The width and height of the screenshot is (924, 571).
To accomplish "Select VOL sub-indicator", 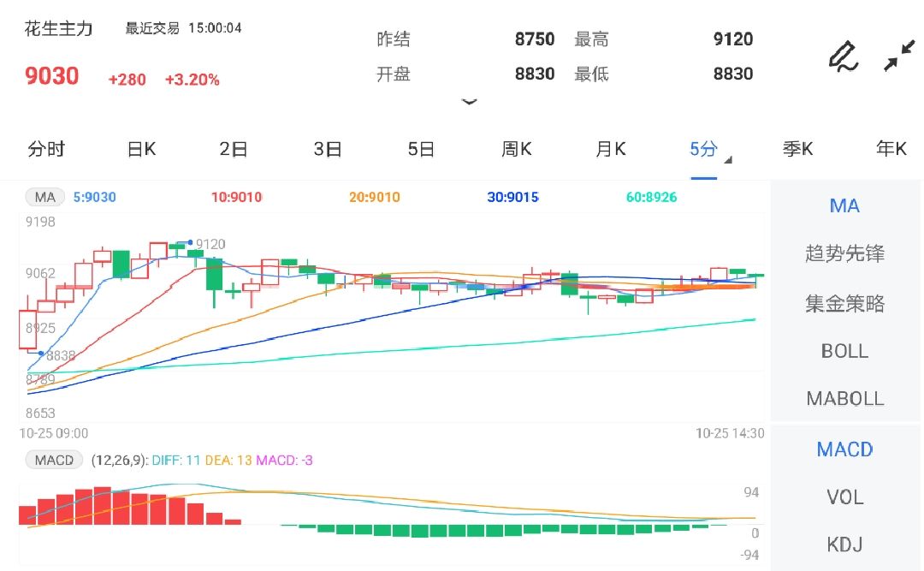I will pos(844,497).
